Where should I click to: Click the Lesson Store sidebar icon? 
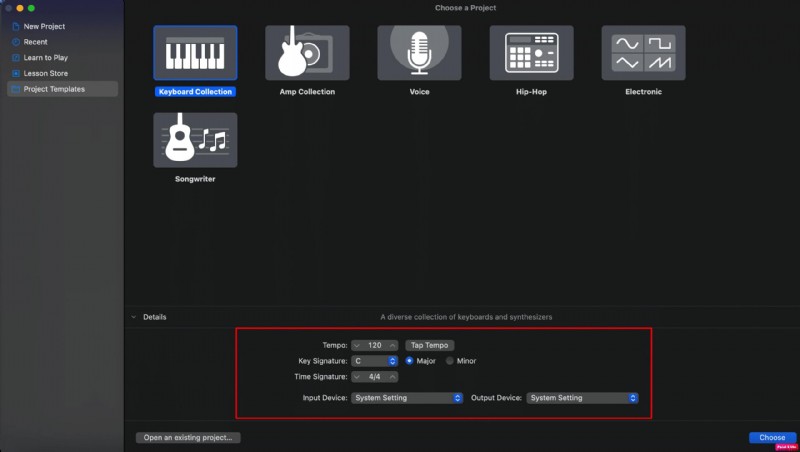(x=16, y=73)
